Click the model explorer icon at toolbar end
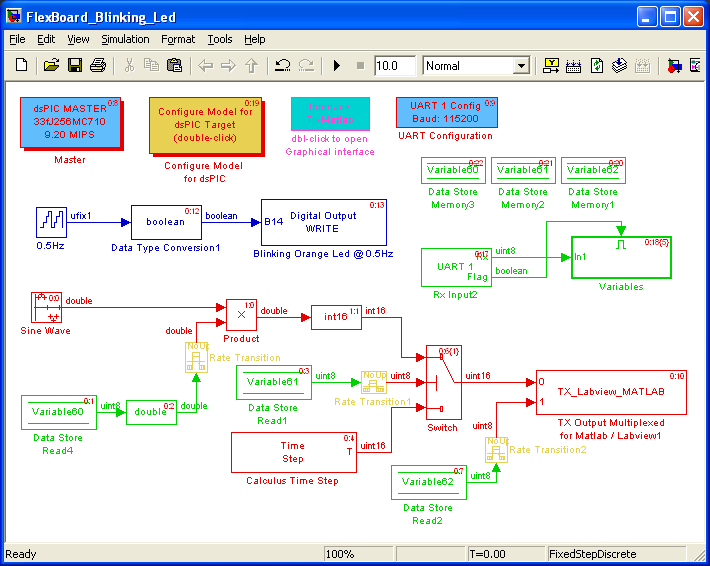The width and height of the screenshot is (710, 566). pyautogui.click(x=695, y=66)
